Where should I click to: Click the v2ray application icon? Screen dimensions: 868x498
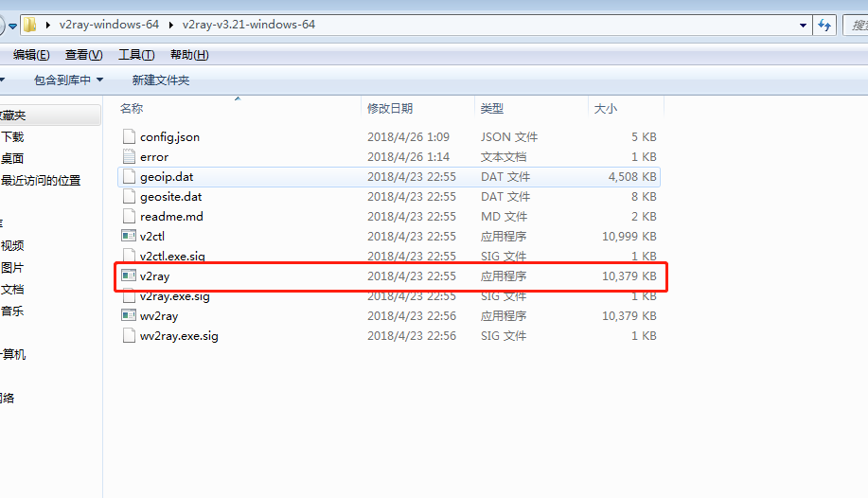click(129, 276)
